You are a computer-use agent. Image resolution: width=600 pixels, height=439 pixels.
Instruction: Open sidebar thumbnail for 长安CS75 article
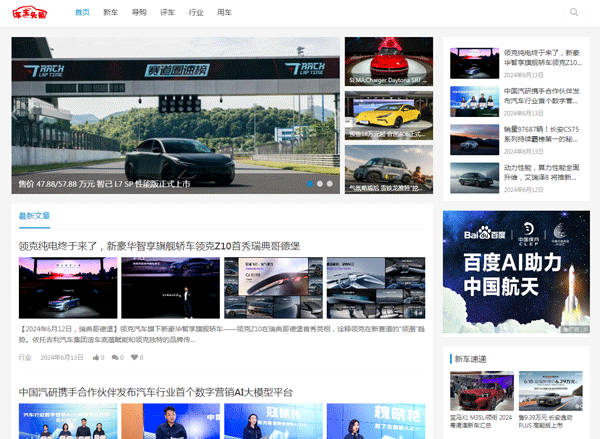tap(474, 140)
